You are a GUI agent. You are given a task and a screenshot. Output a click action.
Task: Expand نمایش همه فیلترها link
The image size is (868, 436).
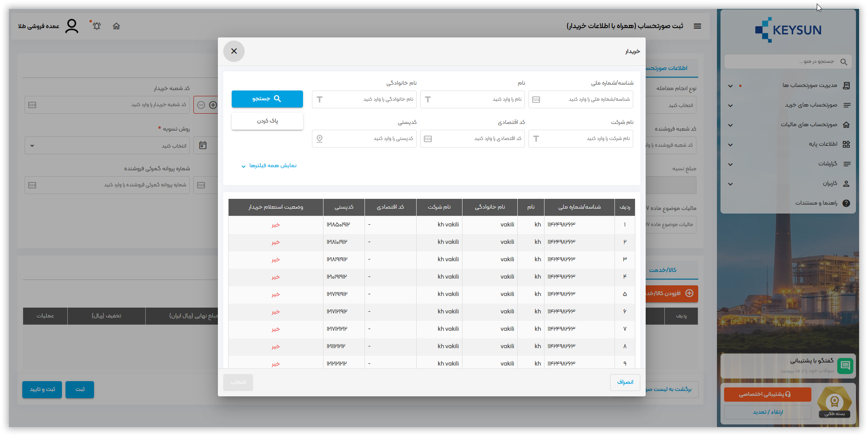(x=269, y=166)
